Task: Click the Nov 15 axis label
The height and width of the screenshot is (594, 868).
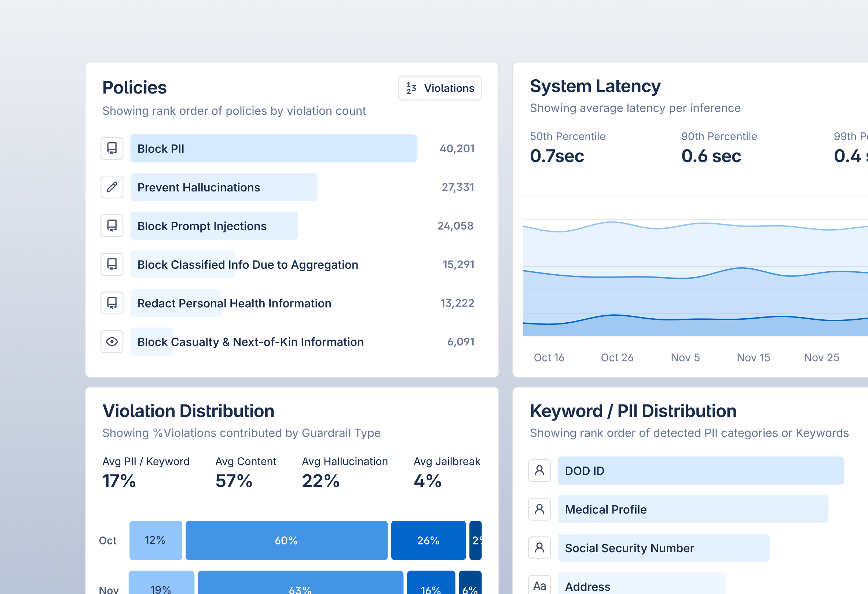Action: point(753,357)
